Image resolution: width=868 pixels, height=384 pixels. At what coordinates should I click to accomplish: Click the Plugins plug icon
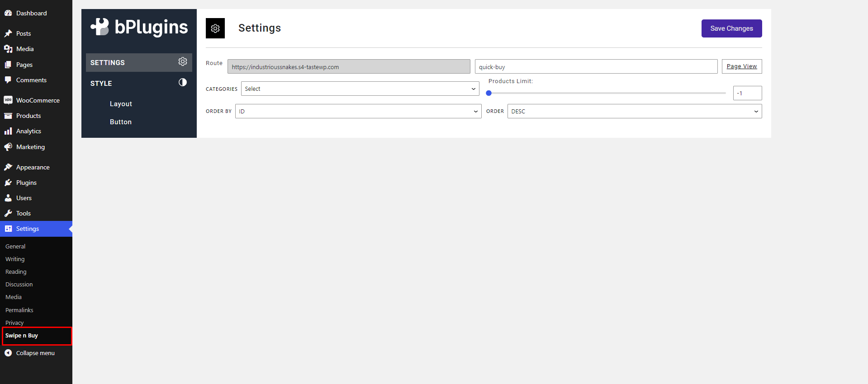tap(8, 183)
